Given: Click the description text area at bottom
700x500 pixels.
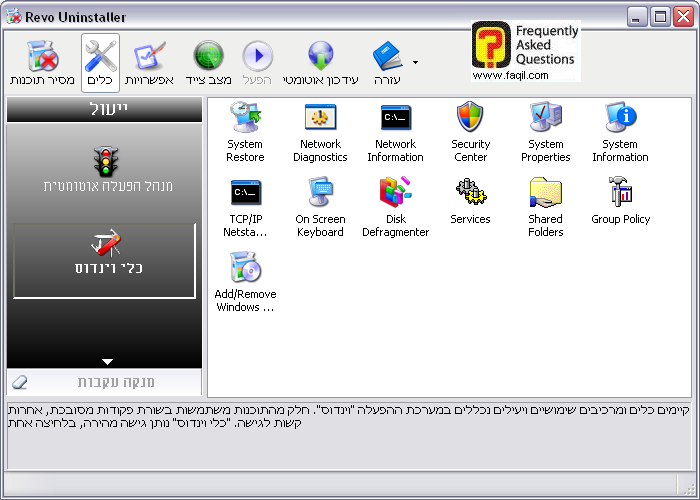Looking at the screenshot, I should point(349,435).
